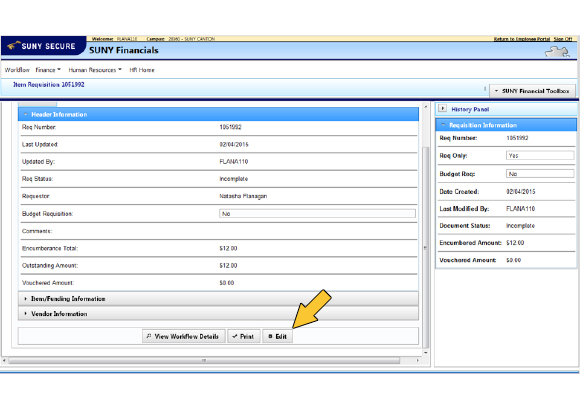Viewport: 580px width, 410px height.
Task: Open the Workflow menu
Action: [17, 70]
